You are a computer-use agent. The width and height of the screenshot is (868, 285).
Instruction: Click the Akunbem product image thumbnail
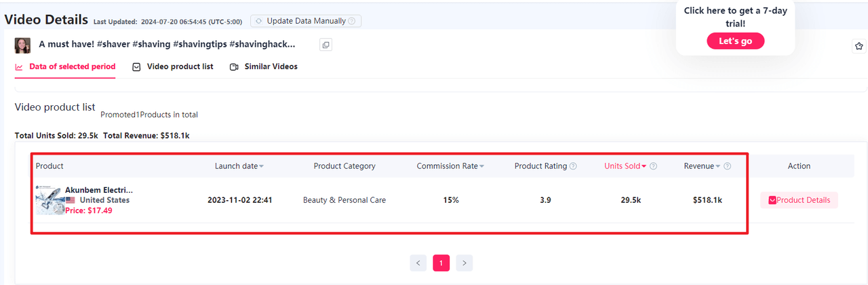[x=50, y=200]
